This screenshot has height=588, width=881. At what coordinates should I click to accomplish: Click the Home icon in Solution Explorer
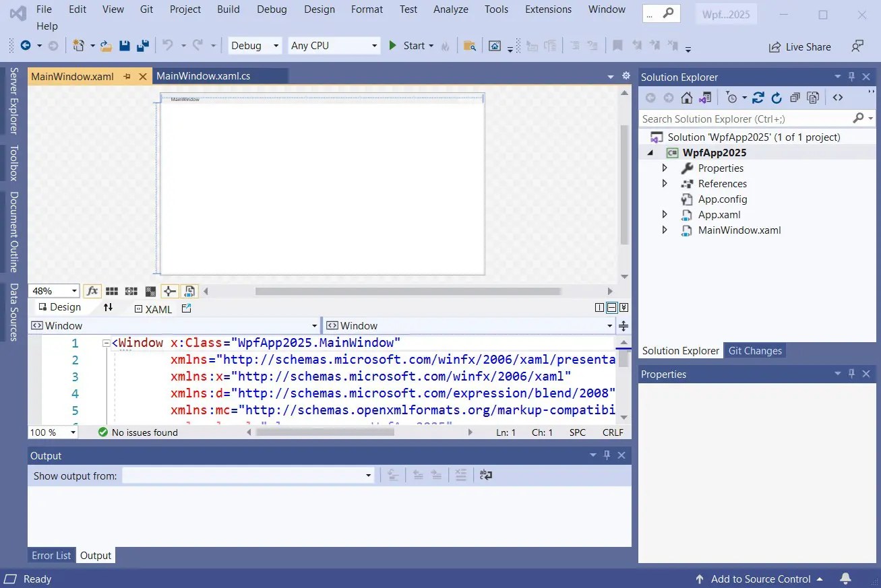(x=686, y=98)
